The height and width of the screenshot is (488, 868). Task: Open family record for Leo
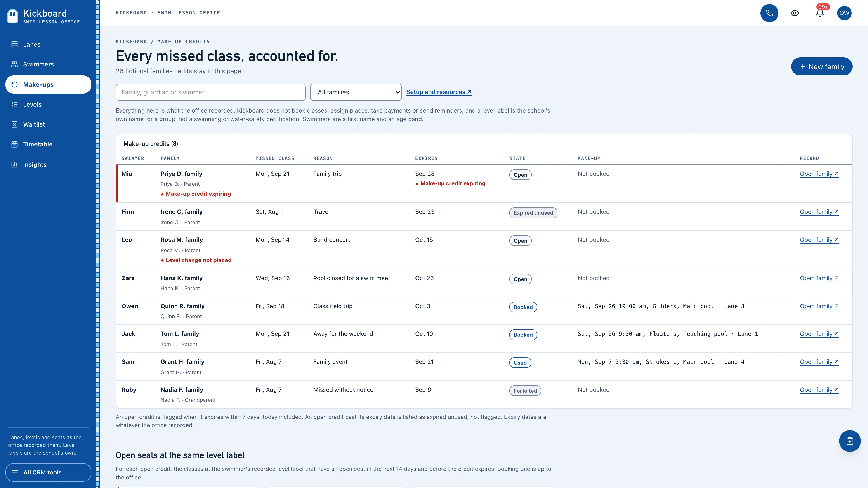tap(819, 240)
